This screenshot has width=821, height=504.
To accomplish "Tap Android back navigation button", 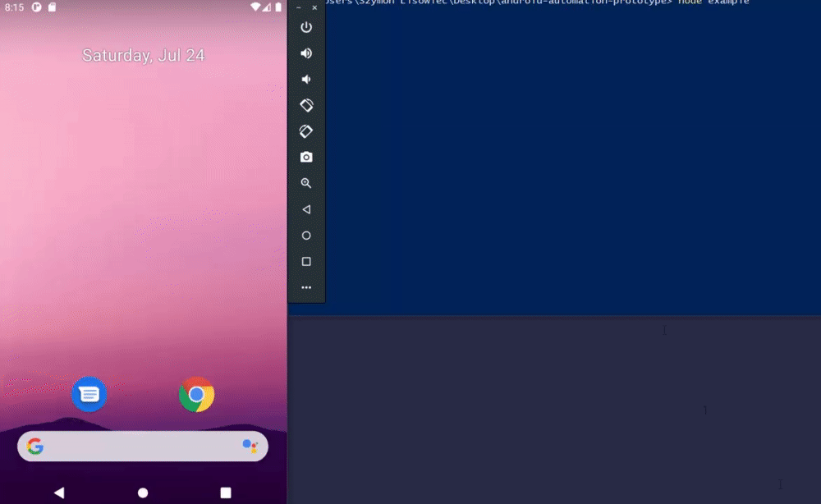I will (x=59, y=493).
